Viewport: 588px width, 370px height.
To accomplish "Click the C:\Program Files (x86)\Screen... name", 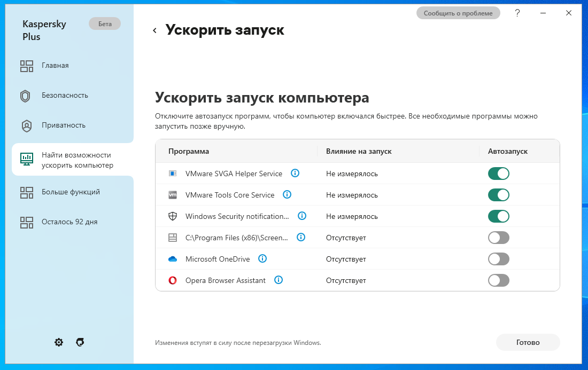I will (x=237, y=238).
